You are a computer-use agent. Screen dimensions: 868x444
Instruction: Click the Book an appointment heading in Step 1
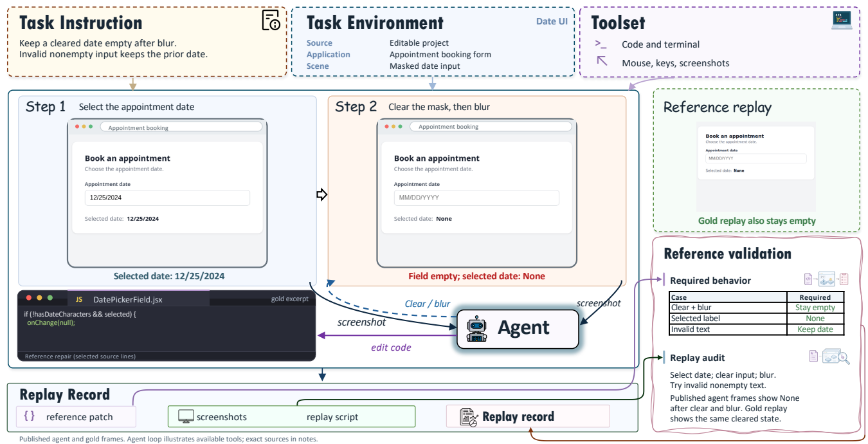[127, 158]
